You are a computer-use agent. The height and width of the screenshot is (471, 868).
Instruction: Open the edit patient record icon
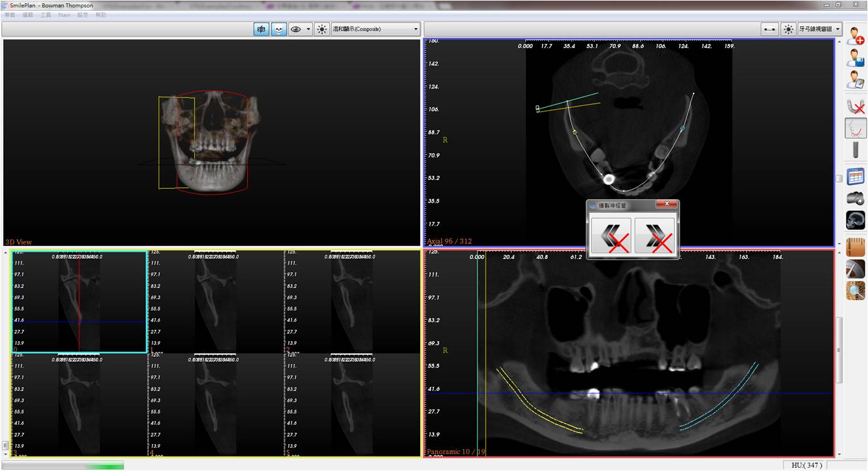tap(855, 80)
